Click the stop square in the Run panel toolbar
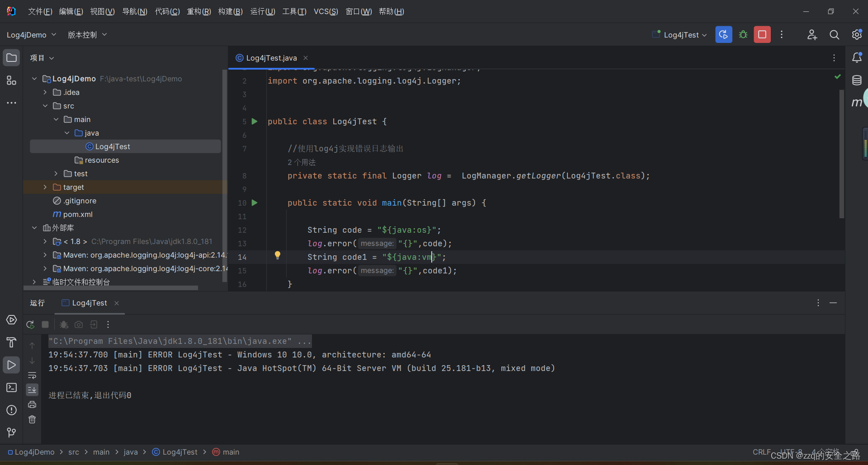Viewport: 868px width, 465px height. pos(45,324)
